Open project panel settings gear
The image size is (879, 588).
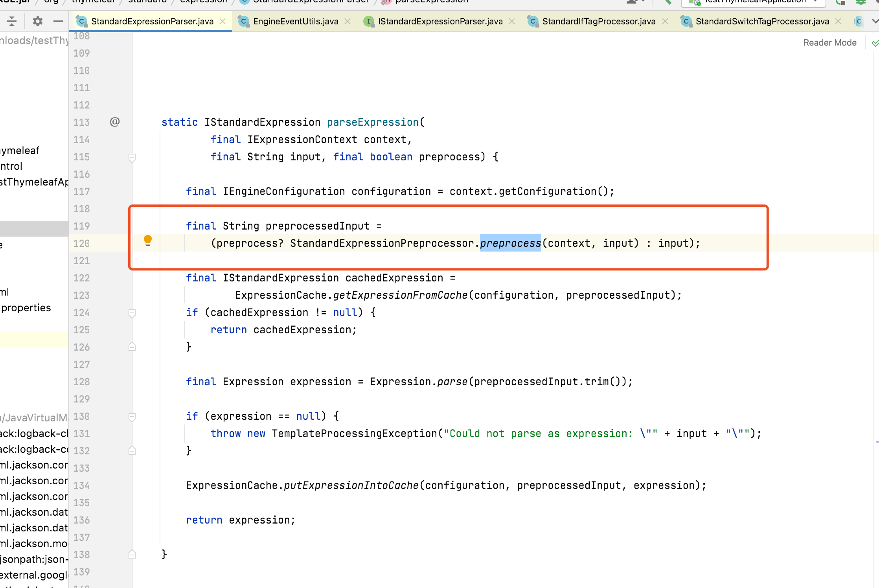[38, 21]
